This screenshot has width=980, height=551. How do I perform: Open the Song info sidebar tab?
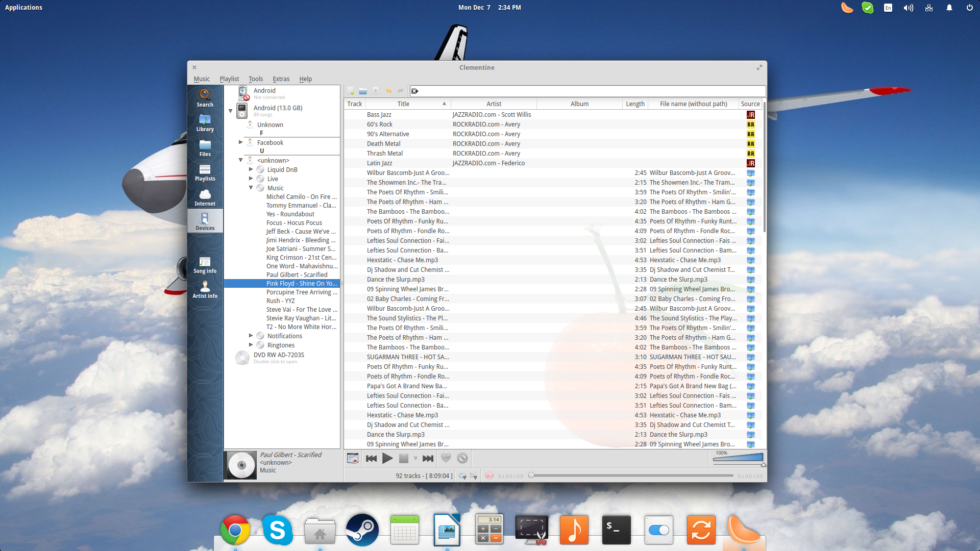pyautogui.click(x=205, y=265)
